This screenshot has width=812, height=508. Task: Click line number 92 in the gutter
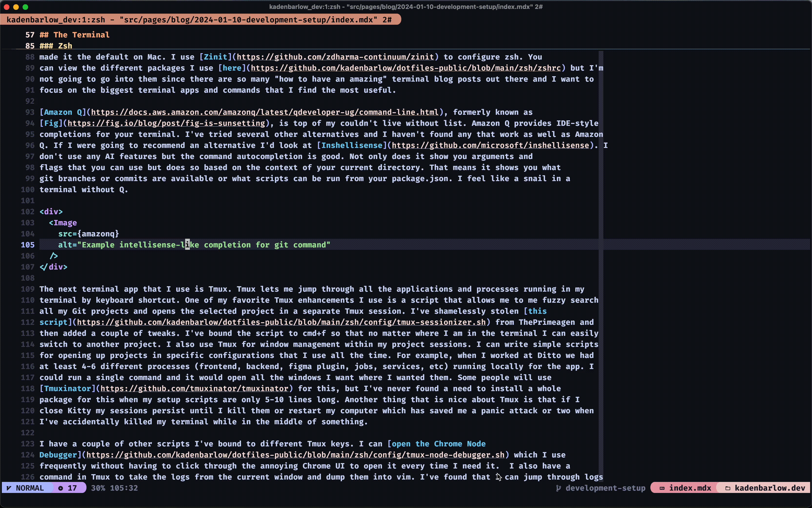pos(30,101)
